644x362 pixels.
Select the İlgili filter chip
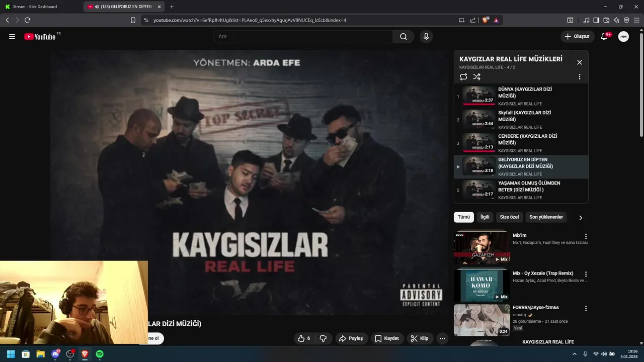click(x=485, y=217)
